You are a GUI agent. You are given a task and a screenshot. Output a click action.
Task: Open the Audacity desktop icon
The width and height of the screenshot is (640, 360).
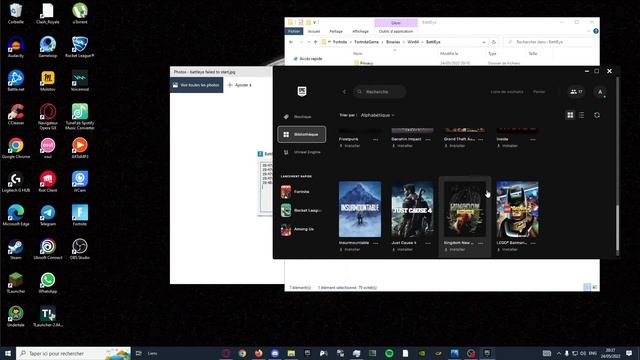tap(16, 47)
